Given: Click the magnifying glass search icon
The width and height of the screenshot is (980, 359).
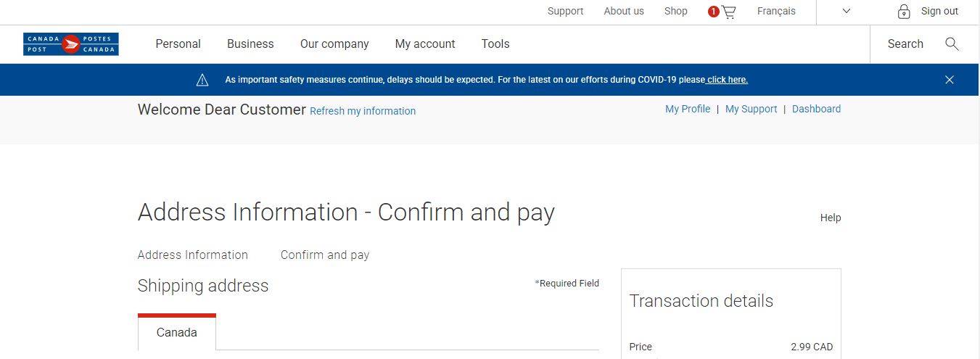Looking at the screenshot, I should tap(952, 44).
